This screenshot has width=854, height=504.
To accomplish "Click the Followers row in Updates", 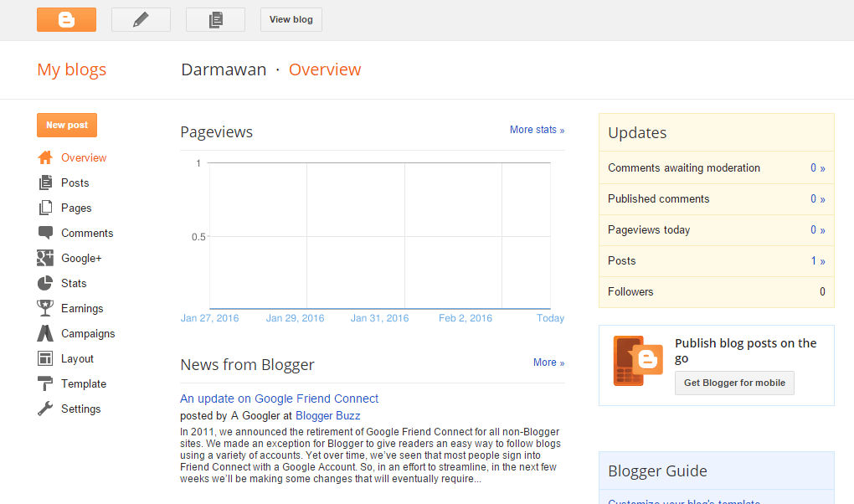I will click(716, 292).
